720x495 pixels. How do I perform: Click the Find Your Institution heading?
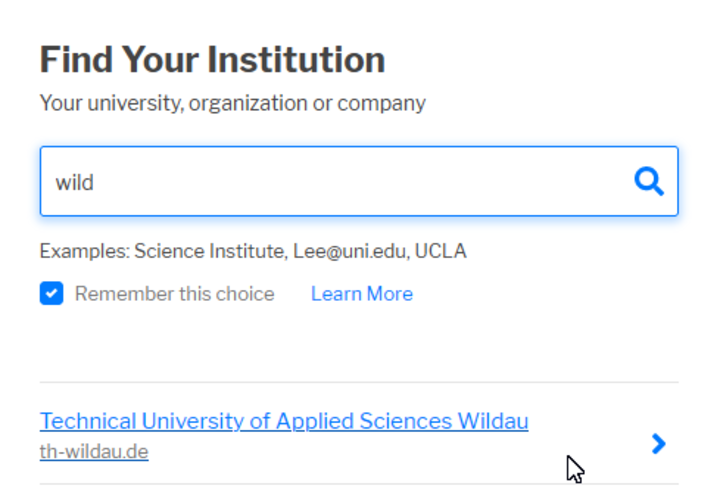212,59
